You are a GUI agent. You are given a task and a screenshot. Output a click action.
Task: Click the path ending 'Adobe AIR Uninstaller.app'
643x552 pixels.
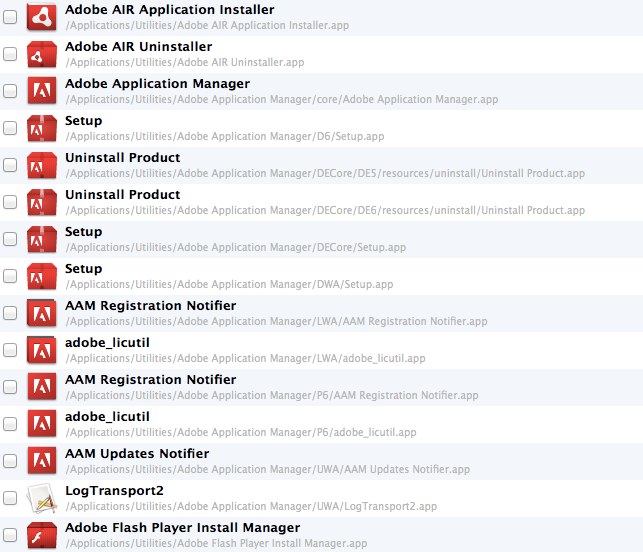point(185,63)
